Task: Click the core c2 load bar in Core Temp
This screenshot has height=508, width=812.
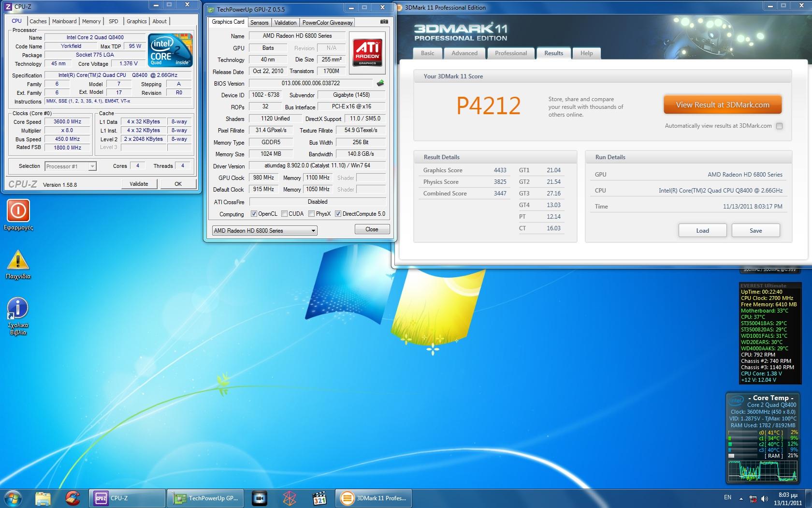Action: (x=742, y=444)
